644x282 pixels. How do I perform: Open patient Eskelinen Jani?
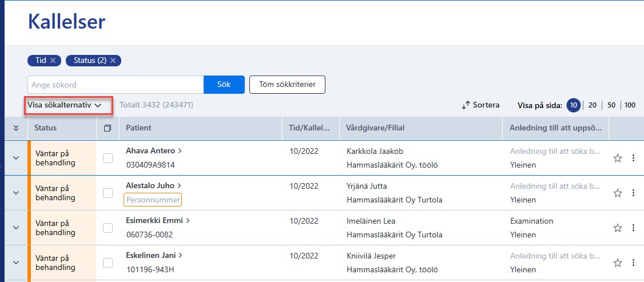click(154, 255)
